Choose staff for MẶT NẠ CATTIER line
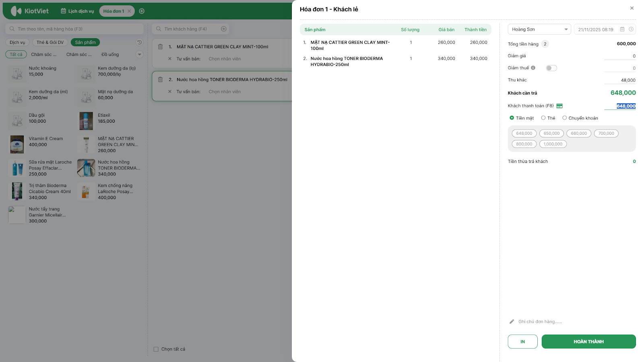The height and width of the screenshot is (362, 644). [x=225, y=59]
